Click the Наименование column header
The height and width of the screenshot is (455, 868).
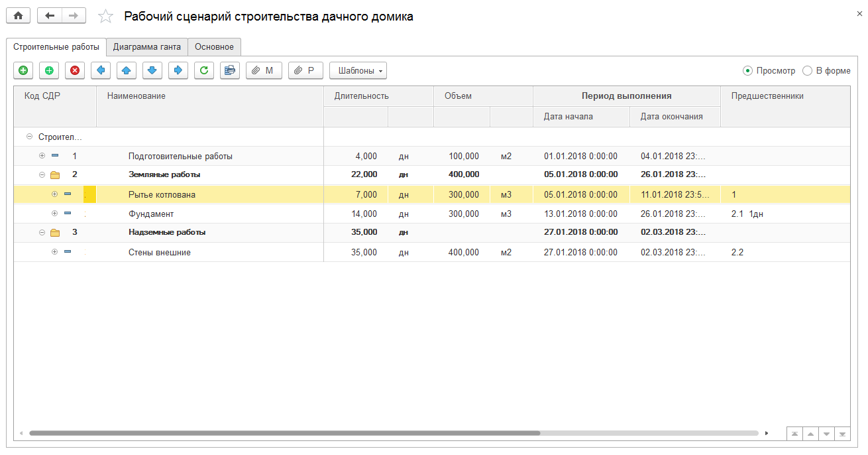point(210,106)
